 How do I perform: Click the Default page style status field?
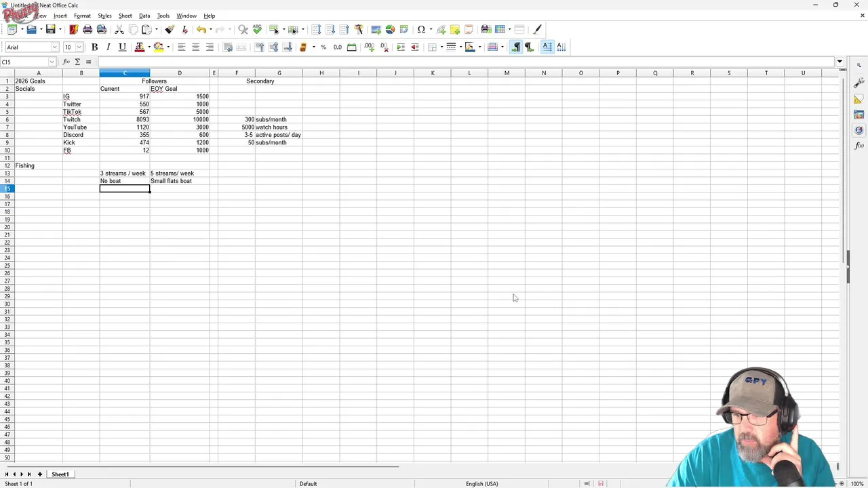[308, 484]
